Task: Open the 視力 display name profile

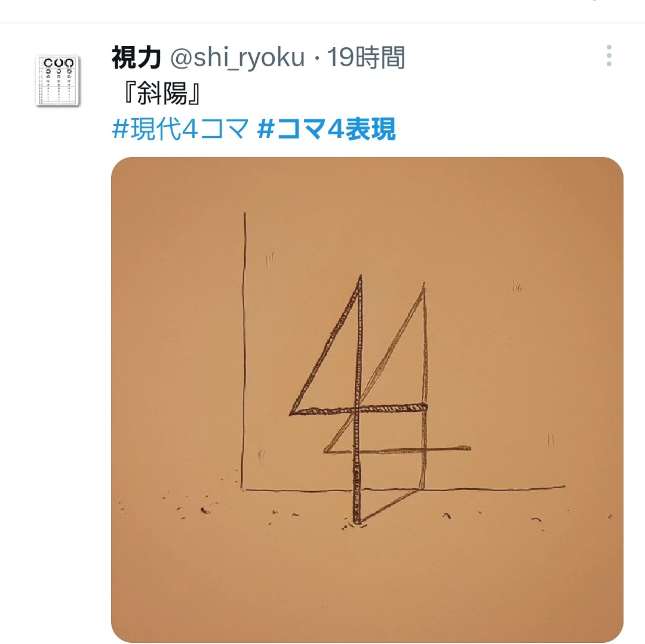Action: 136,57
